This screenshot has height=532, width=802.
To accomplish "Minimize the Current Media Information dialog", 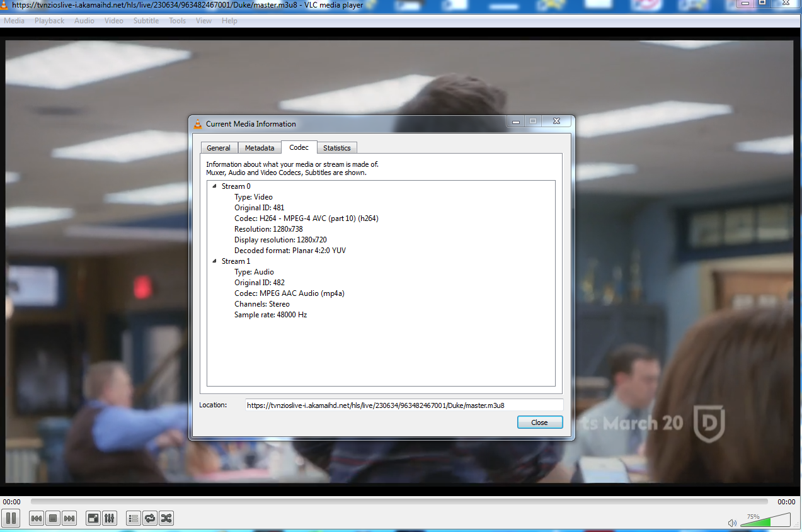I will point(516,122).
